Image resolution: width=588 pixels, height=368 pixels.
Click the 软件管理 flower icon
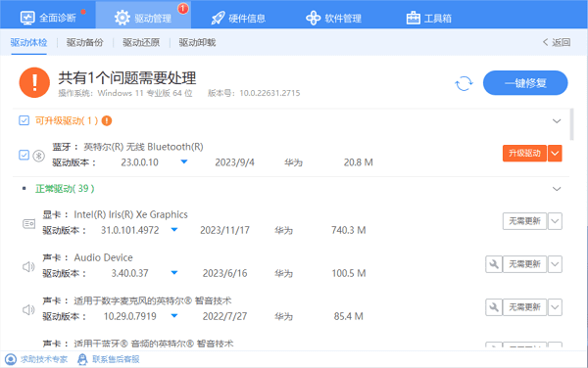tap(314, 18)
